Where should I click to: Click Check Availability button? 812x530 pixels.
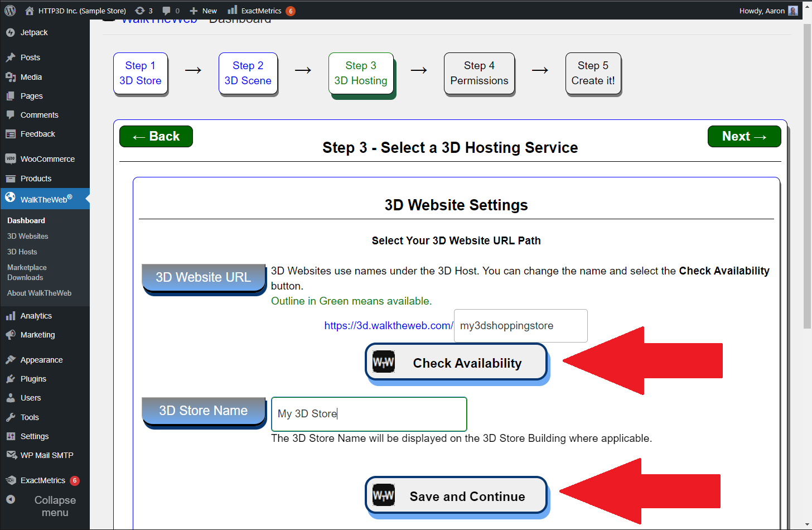[x=456, y=363]
